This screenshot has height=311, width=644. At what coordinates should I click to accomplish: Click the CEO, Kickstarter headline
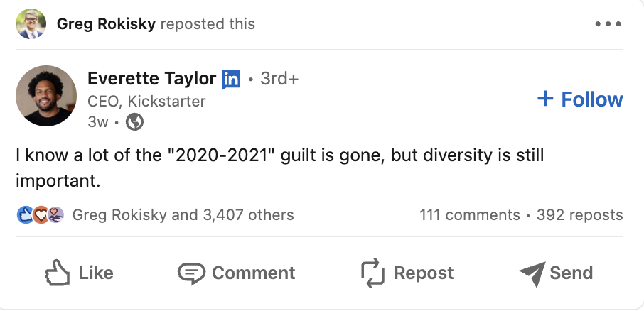[146, 102]
